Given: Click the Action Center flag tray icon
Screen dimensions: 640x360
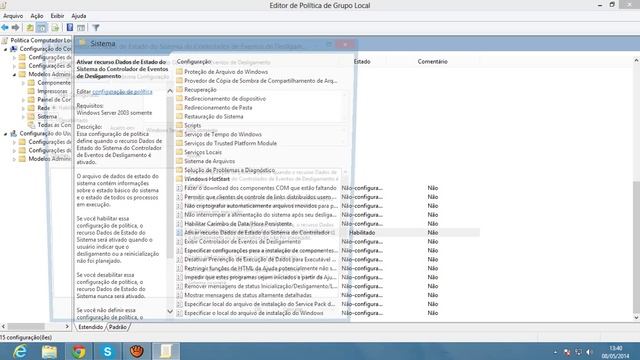Looking at the screenshot, I should pos(567,352).
